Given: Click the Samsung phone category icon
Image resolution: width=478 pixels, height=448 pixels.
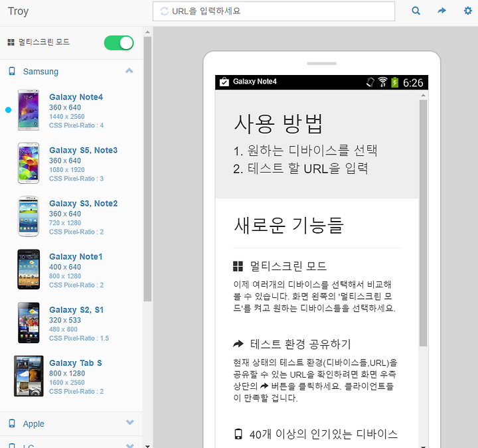Looking at the screenshot, I should [12, 71].
